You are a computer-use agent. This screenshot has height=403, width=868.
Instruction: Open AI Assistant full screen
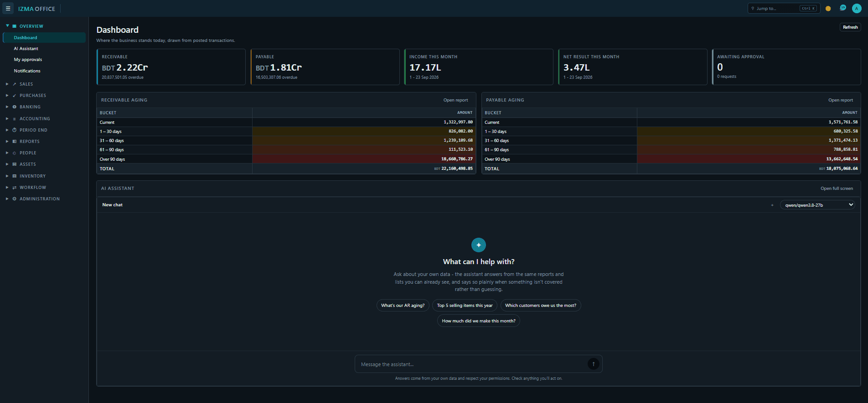pos(837,189)
